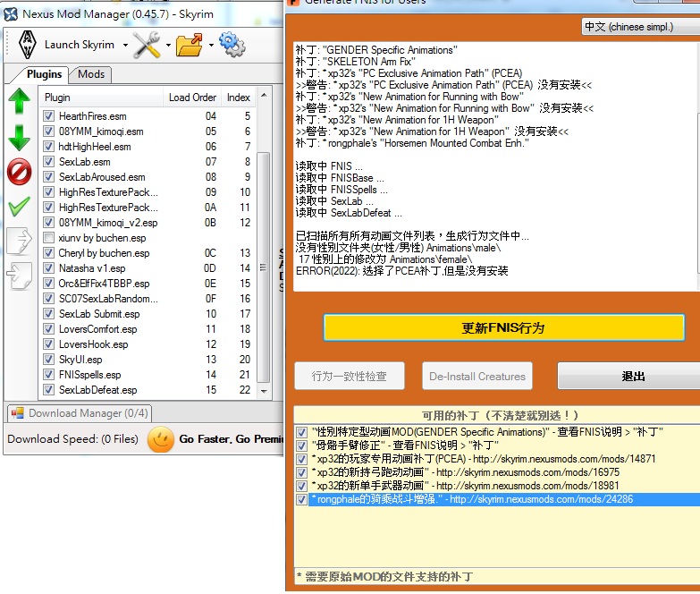700x594 pixels.
Task: Uncheck rongphale mounted combat patch
Action: coord(302,499)
